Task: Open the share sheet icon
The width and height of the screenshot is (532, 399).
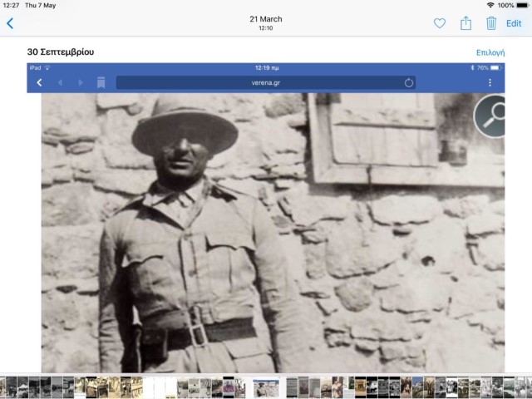Action: pos(466,23)
